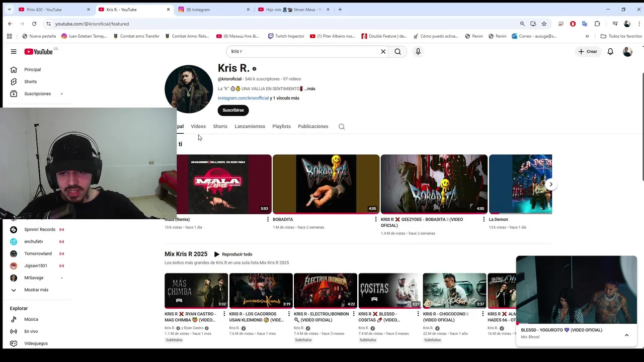The height and width of the screenshot is (362, 644).
Task: Open options for BOBADITA video
Action: coord(375,219)
